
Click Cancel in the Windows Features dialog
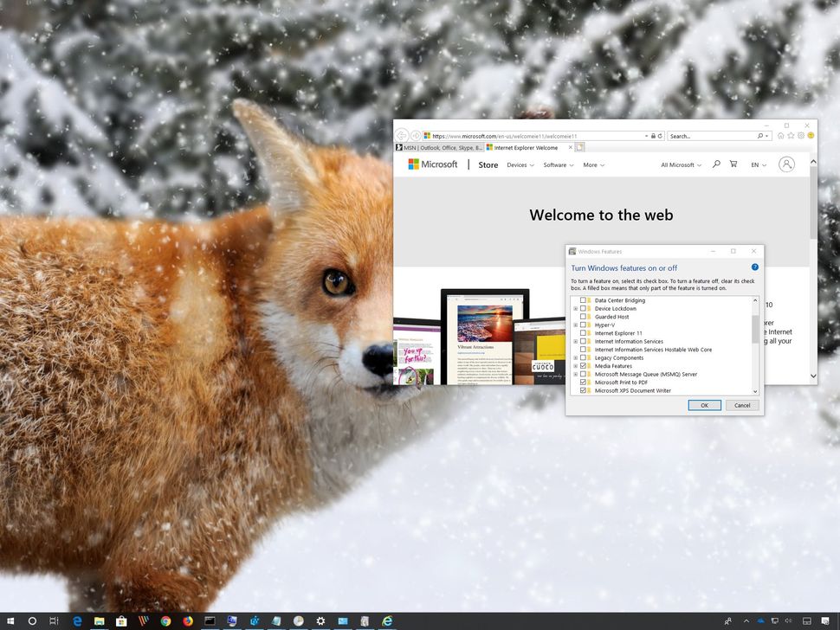pyautogui.click(x=741, y=405)
